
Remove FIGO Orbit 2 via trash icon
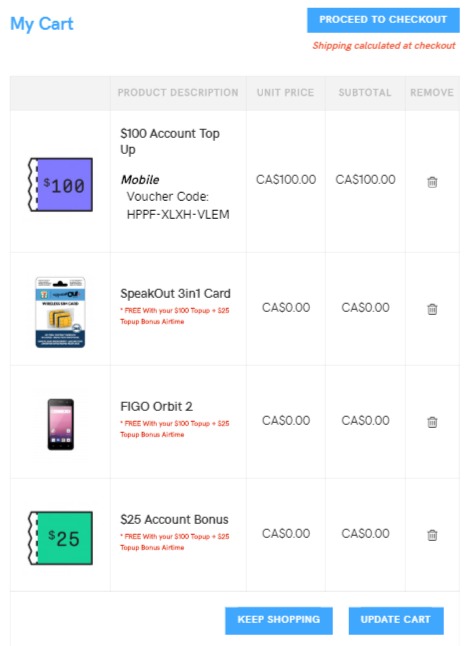click(432, 422)
